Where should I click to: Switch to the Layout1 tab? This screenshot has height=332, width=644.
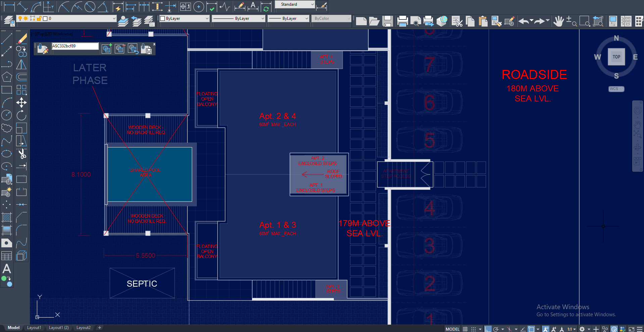[34, 328]
